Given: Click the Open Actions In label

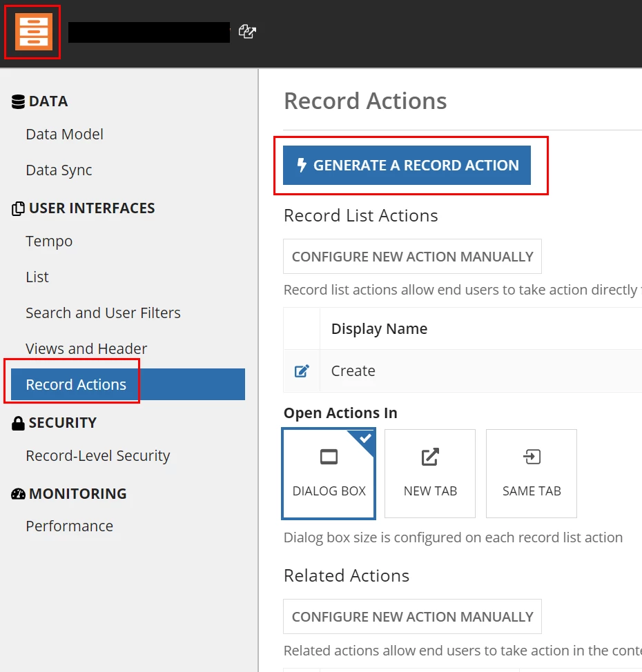Looking at the screenshot, I should pos(340,413).
